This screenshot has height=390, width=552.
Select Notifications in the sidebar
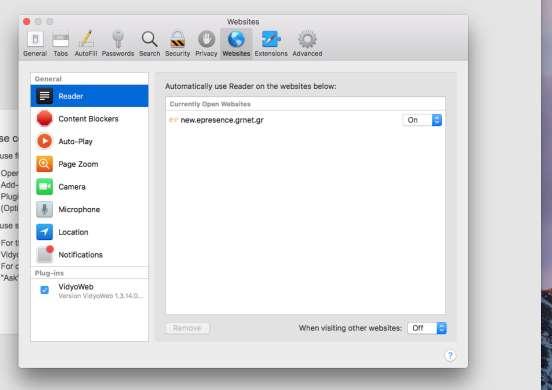[x=89, y=254]
